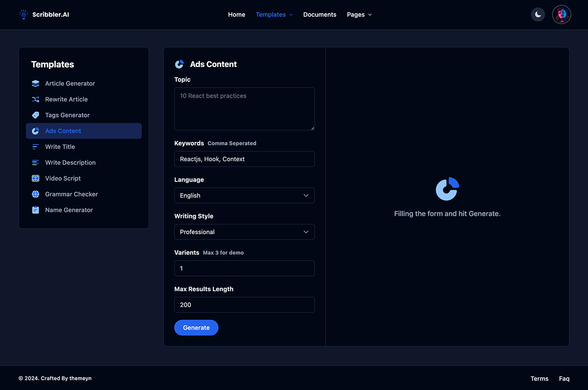
Task: Click the Name Generator clipboard icon
Action: tap(36, 210)
